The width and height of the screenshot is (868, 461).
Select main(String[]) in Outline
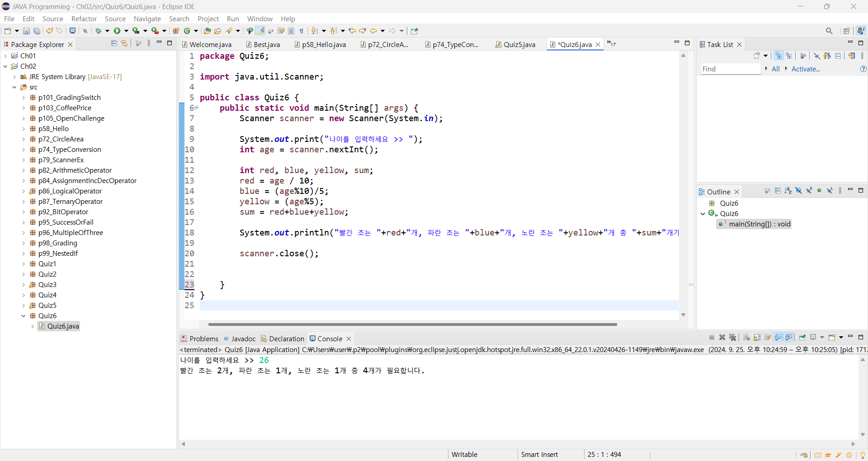(754, 224)
